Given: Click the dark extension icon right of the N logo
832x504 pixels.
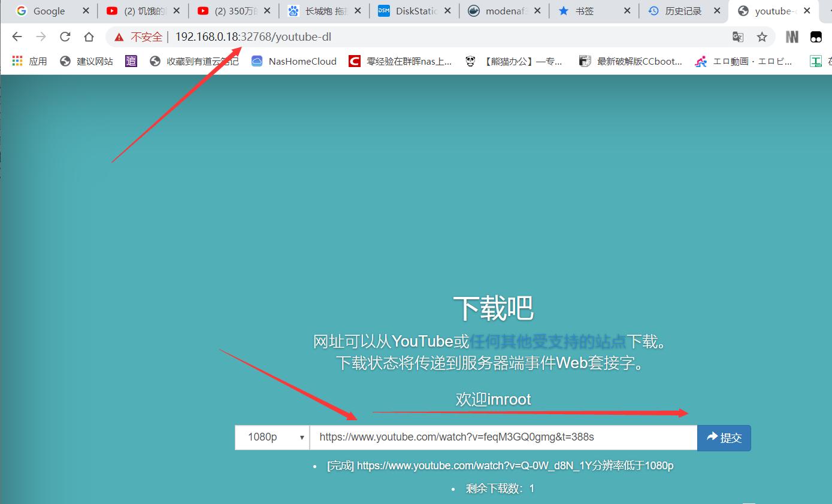Looking at the screenshot, I should point(816,37).
